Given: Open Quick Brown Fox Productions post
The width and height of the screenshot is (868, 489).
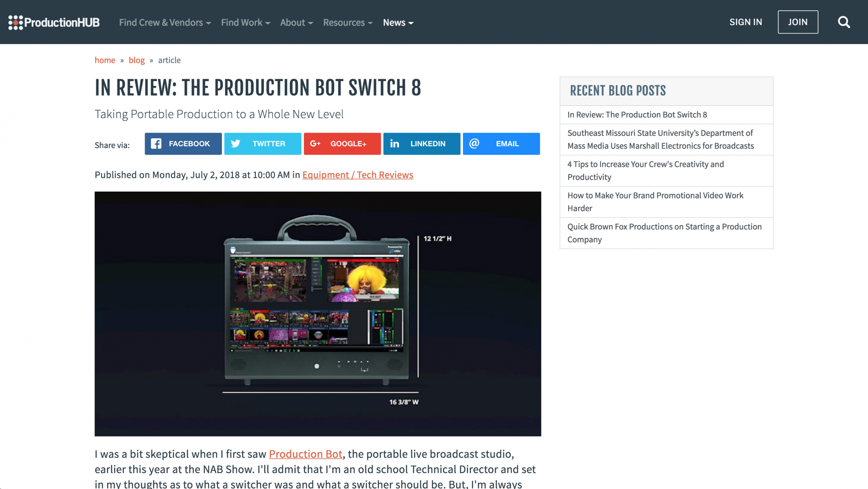Looking at the screenshot, I should click(666, 233).
